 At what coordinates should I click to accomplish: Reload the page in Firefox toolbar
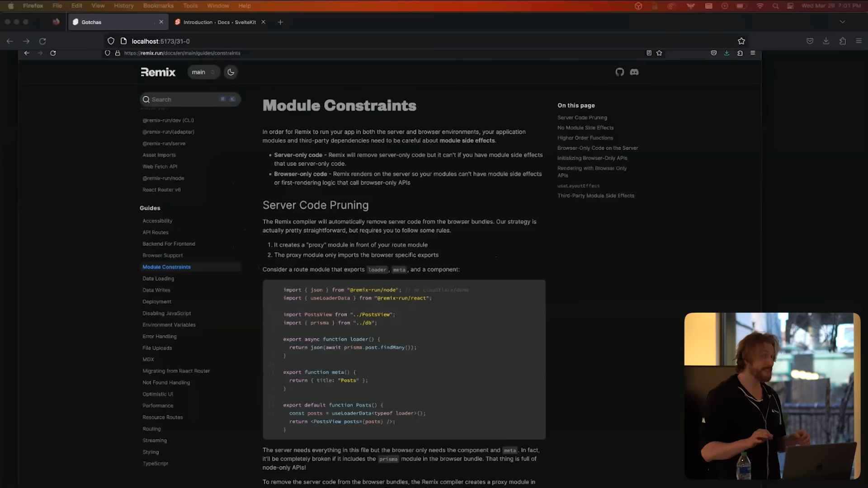coord(42,41)
